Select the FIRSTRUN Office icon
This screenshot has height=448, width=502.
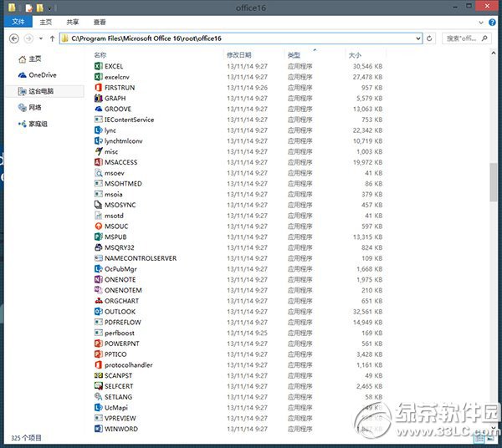98,88
